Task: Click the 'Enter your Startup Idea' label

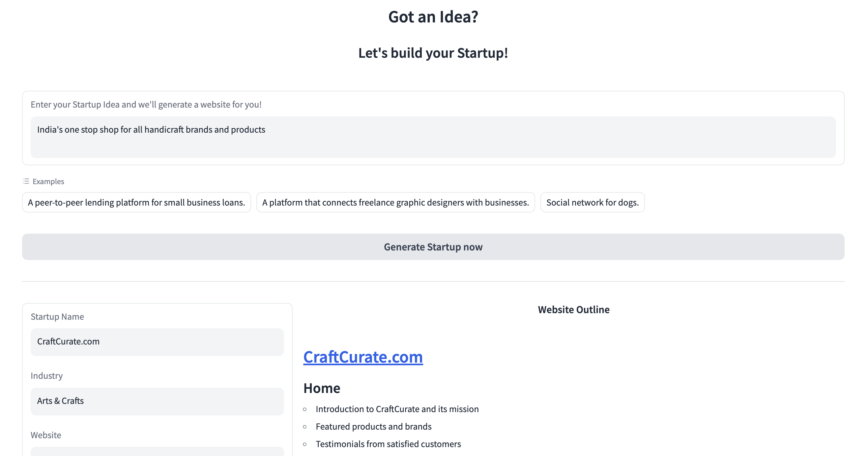Action: tap(146, 105)
